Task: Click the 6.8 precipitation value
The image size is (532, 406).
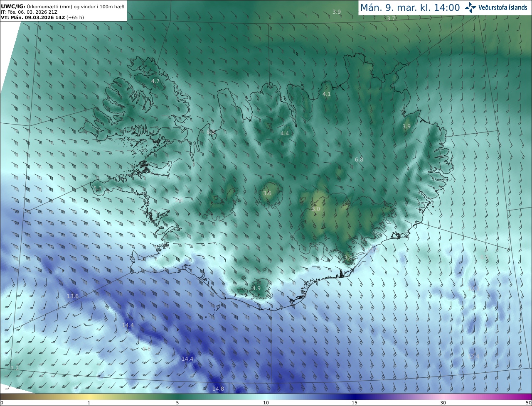Action: tap(359, 159)
